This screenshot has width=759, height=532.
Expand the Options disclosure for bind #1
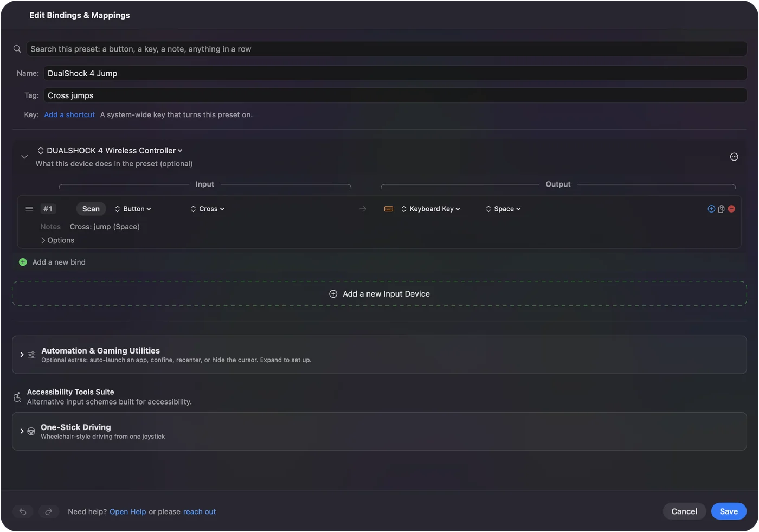[x=57, y=240]
